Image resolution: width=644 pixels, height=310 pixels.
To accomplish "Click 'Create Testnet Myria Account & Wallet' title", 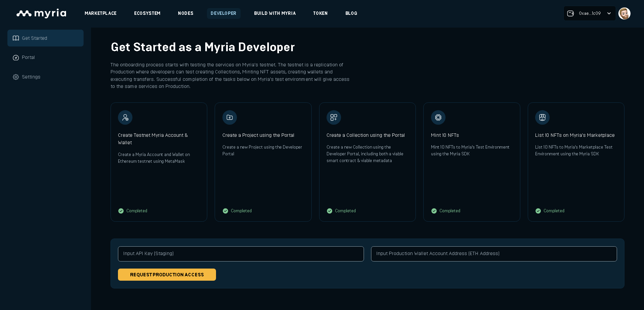I will [x=153, y=139].
